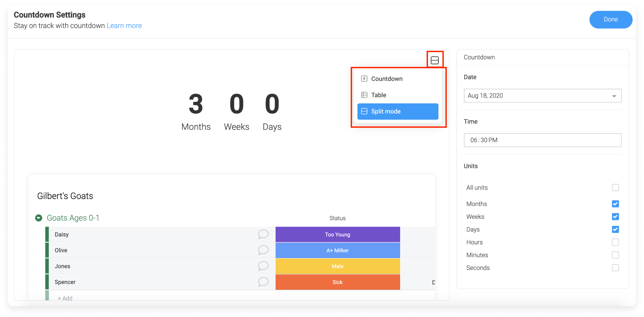
Task: Select Split mode menu option
Action: click(x=398, y=111)
